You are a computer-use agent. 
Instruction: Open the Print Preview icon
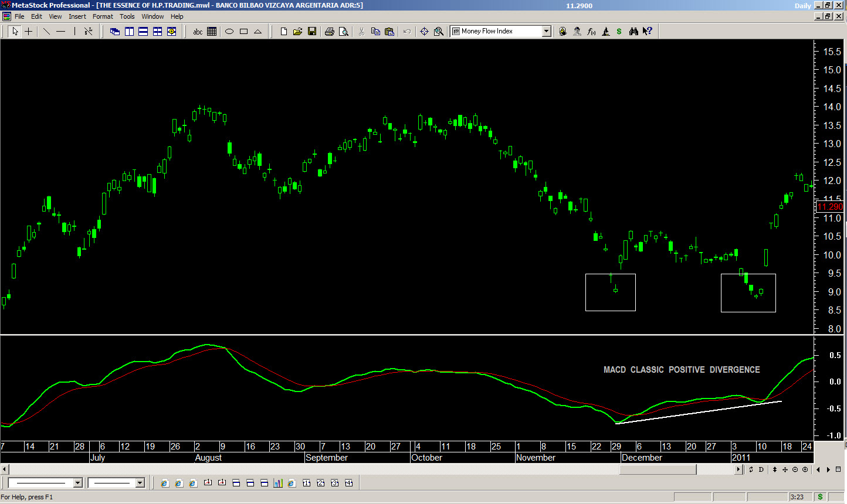click(x=344, y=32)
